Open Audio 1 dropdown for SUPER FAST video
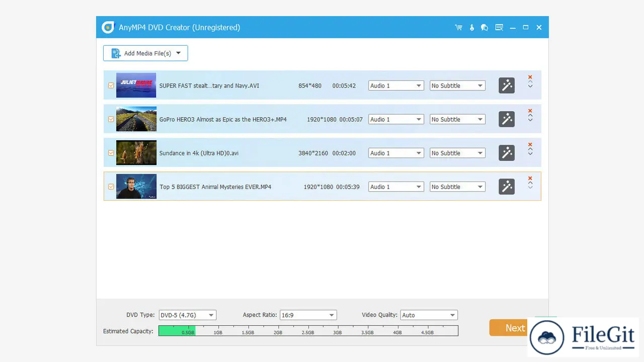644x362 pixels. coord(396,85)
